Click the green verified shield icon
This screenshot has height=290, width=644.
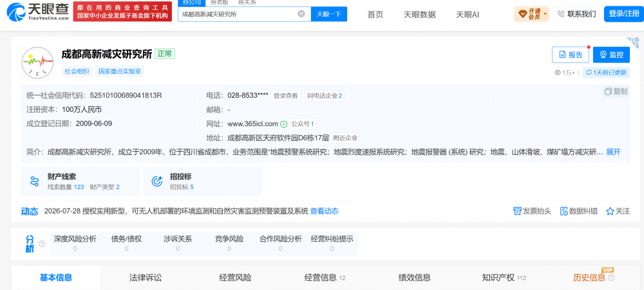pyautogui.click(x=283, y=124)
